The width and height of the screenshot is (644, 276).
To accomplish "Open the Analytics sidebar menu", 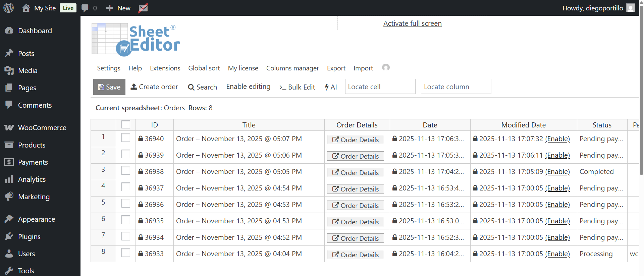I will pyautogui.click(x=32, y=179).
